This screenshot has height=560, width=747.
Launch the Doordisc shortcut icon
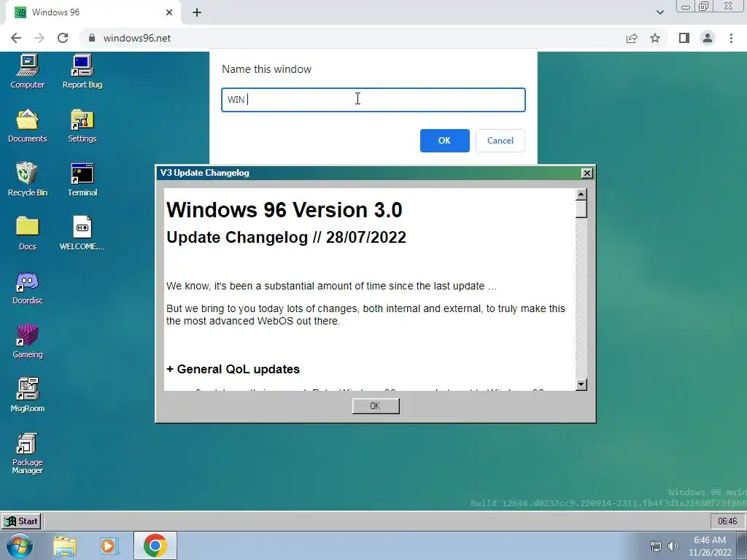27,287
